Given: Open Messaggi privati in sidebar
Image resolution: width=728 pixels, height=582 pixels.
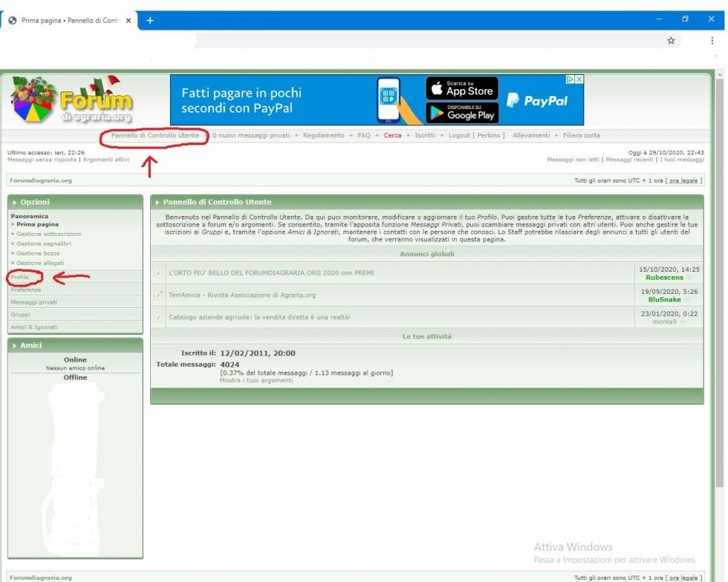Looking at the screenshot, I should click(33, 302).
